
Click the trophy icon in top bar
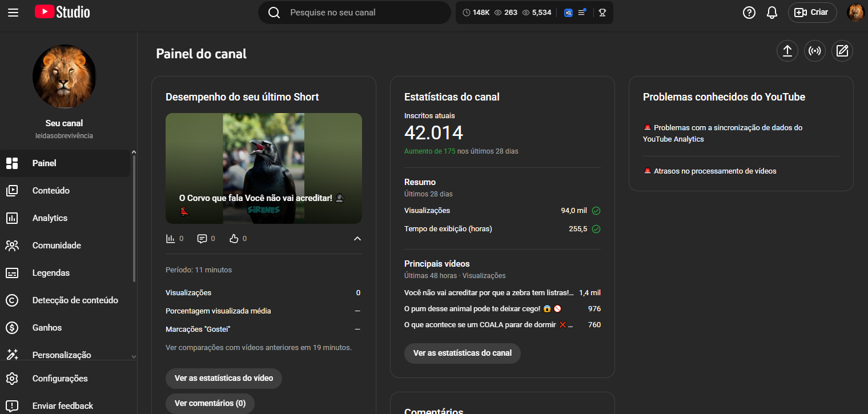tap(602, 13)
